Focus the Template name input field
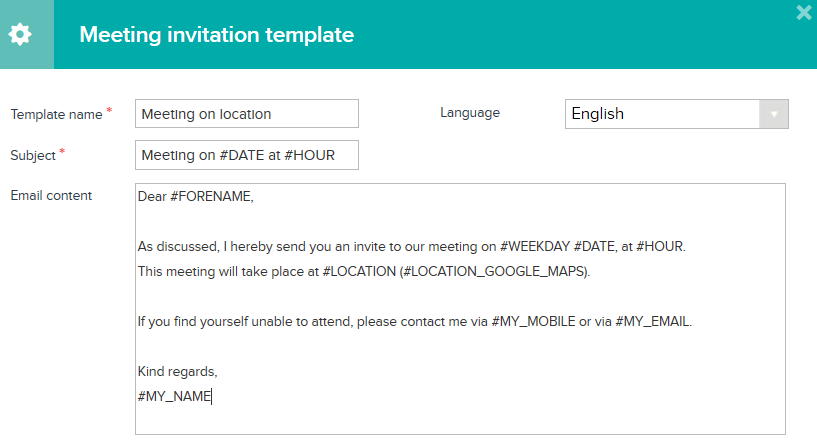Screen dimensions: 817x444 point(246,114)
